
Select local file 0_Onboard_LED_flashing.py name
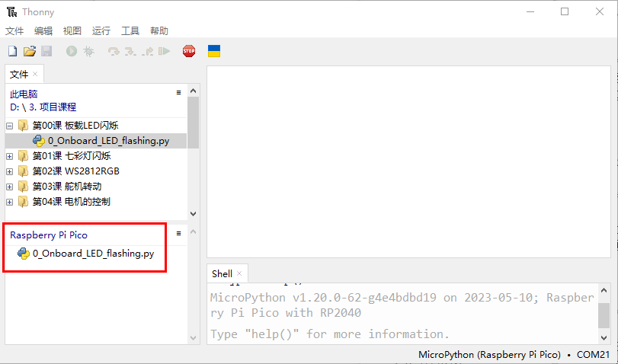point(109,141)
